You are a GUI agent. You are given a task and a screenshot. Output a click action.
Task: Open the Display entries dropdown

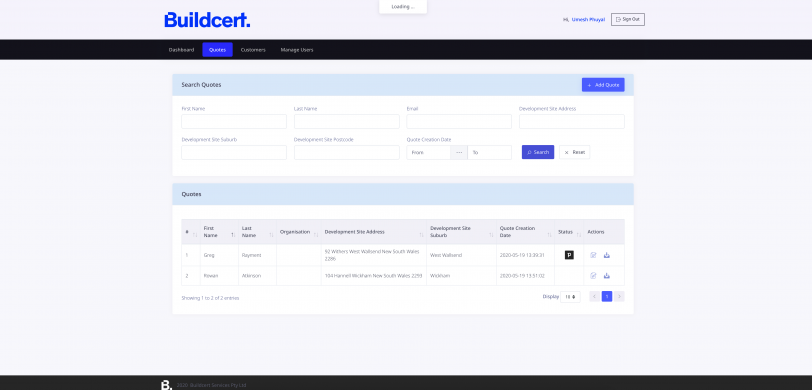pos(570,297)
